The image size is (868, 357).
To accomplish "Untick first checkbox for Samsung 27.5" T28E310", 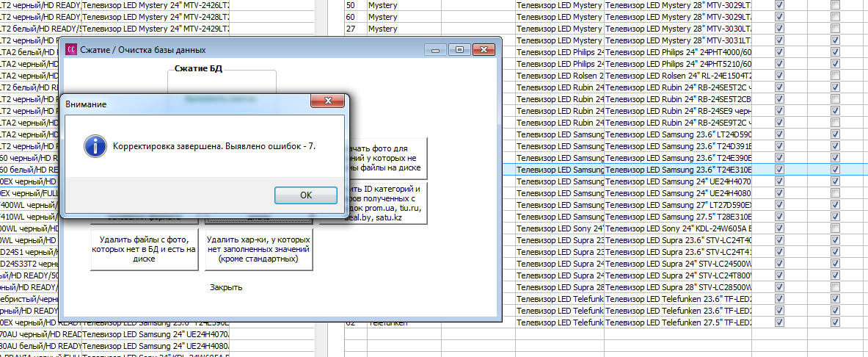I will pos(779,217).
